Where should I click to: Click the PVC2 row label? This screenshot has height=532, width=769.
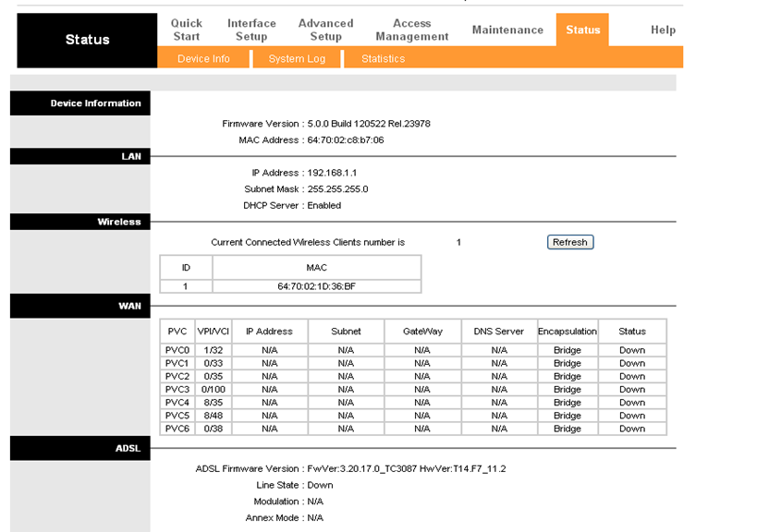tap(177, 376)
